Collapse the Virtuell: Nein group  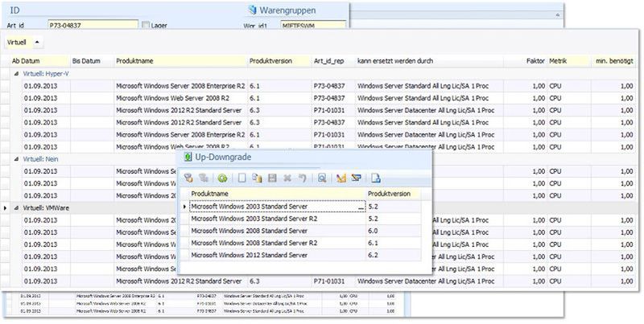[x=16, y=159]
